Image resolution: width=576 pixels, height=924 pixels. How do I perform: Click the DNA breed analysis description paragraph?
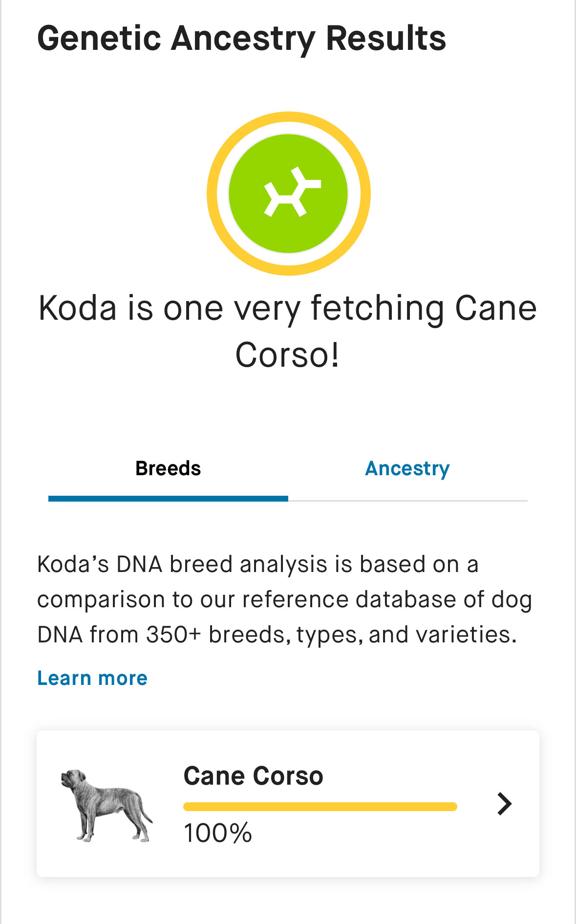click(x=284, y=599)
